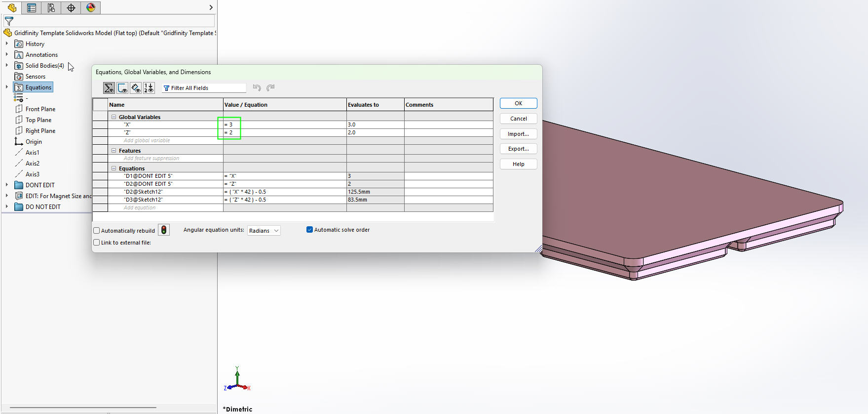868x414 pixels.
Task: Switch to Sketch Equation View icon
Action: pyautogui.click(x=122, y=88)
